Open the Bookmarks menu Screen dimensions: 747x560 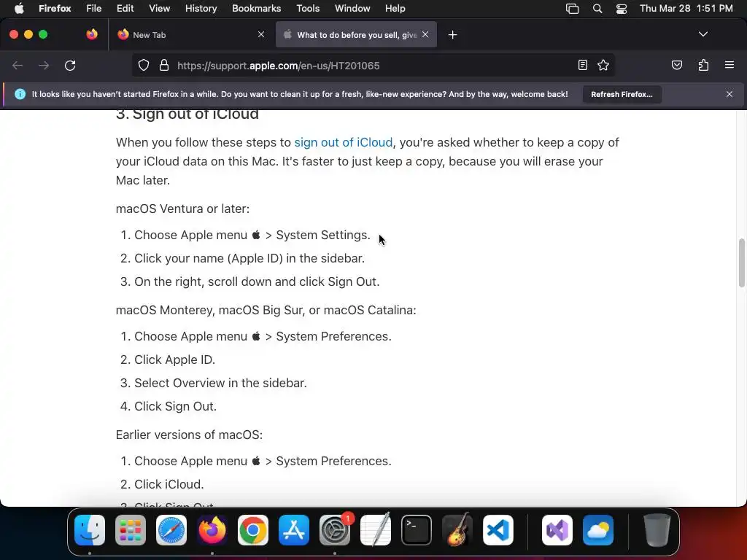coord(256,8)
